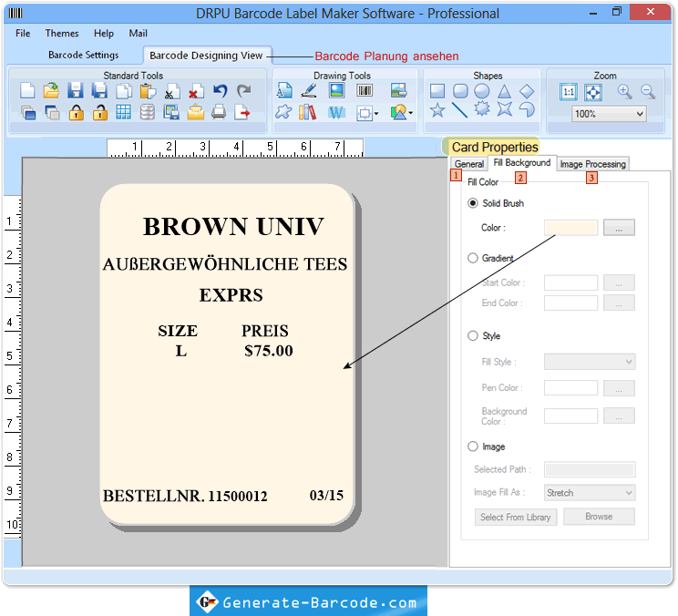Draw a star shape
Screen dimensions: 678x616
[x=437, y=110]
